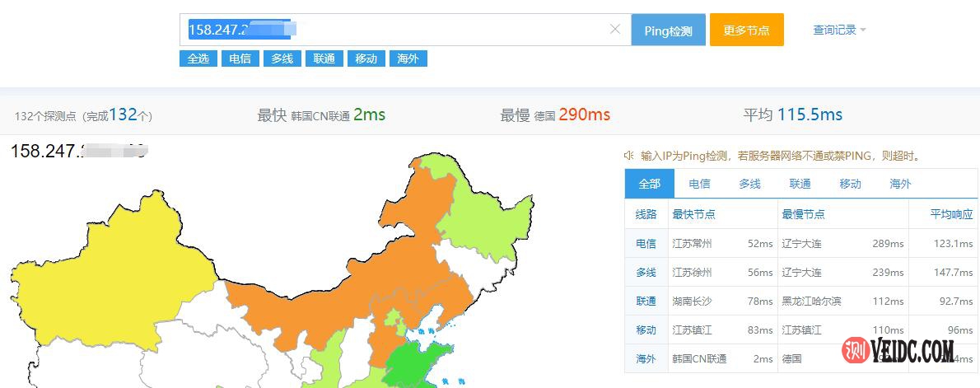Click the 147.7ms average value

click(x=953, y=273)
